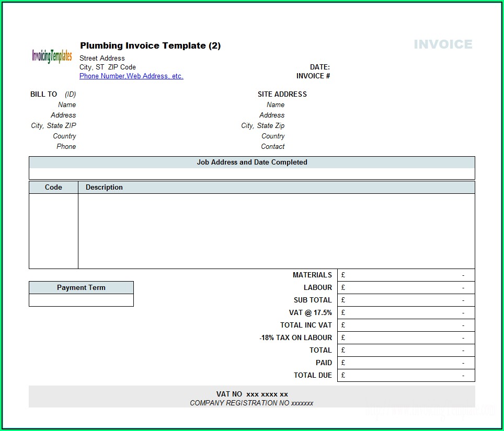Select the VAT NO footer text

(252, 394)
